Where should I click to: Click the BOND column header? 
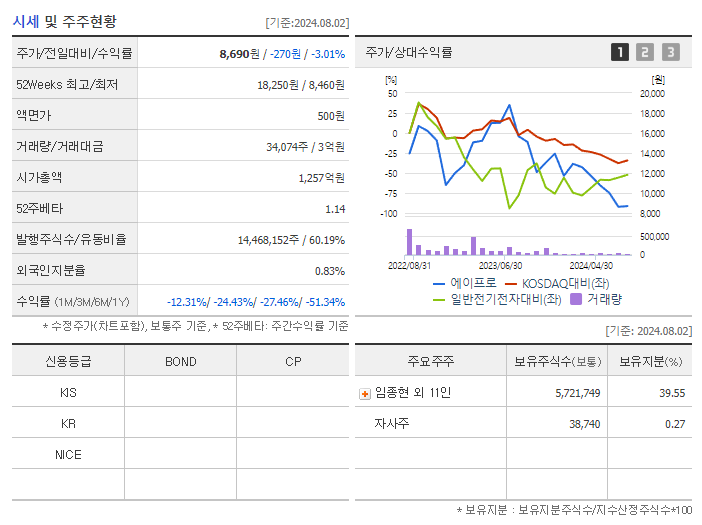180,361
